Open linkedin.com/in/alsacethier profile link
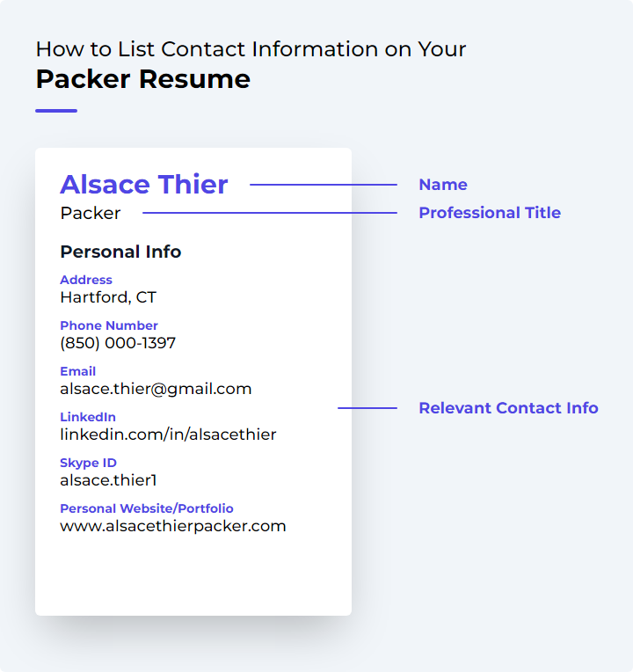Viewport: 633px width, 672px height. 168,435
